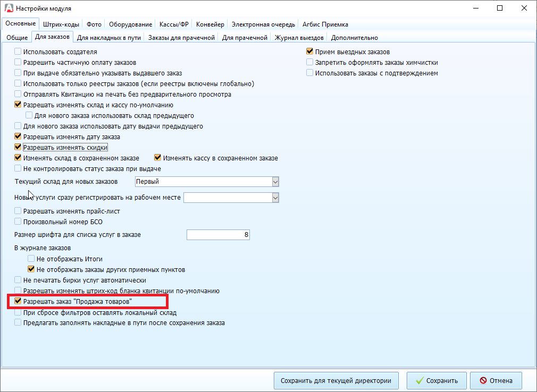Image resolution: width=537 pixels, height=392 pixels.
Task: Uncheck Разрешать заказ "Продажа товаров"
Action: pyautogui.click(x=18, y=301)
